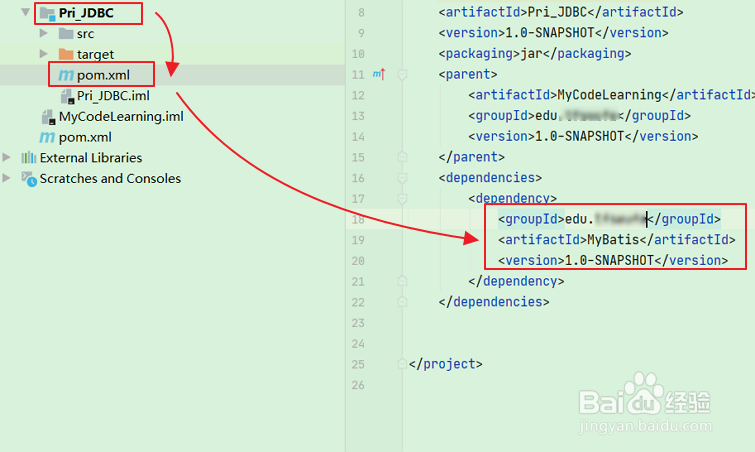Image resolution: width=755 pixels, height=452 pixels.
Task: Click the opening parent tag
Action: point(468,74)
